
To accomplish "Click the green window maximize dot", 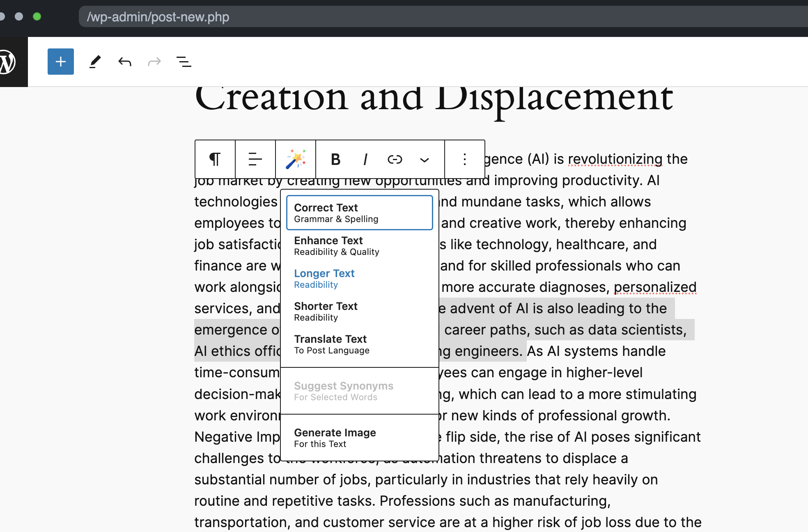I will [x=37, y=16].
